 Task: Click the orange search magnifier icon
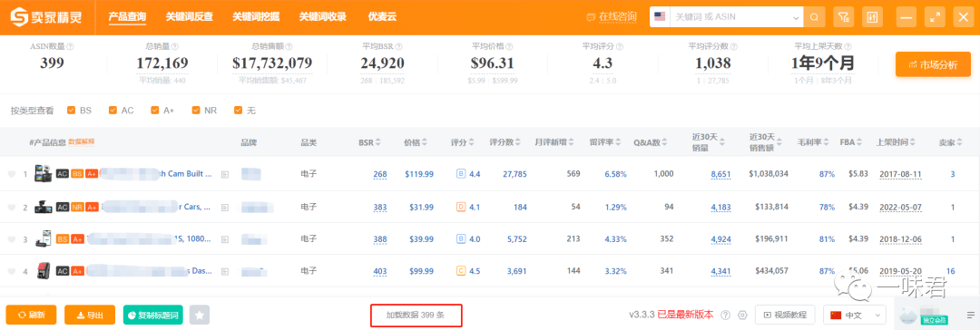[x=814, y=17]
